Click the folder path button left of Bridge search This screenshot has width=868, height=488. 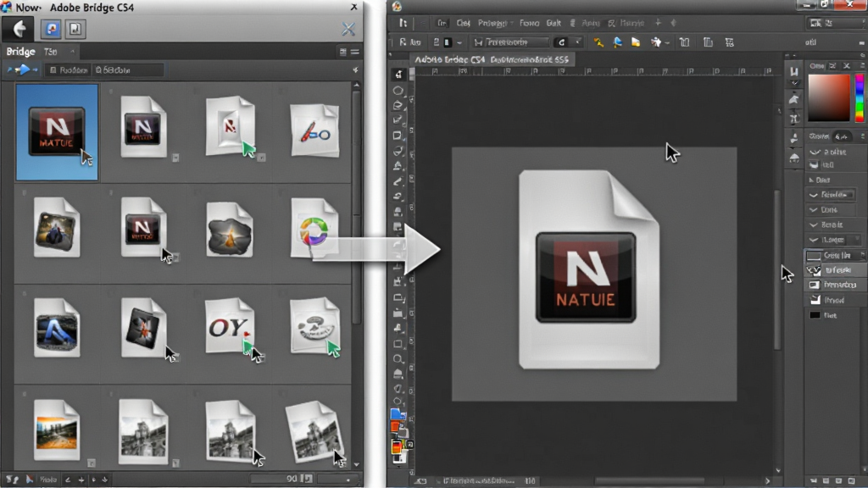(69, 70)
